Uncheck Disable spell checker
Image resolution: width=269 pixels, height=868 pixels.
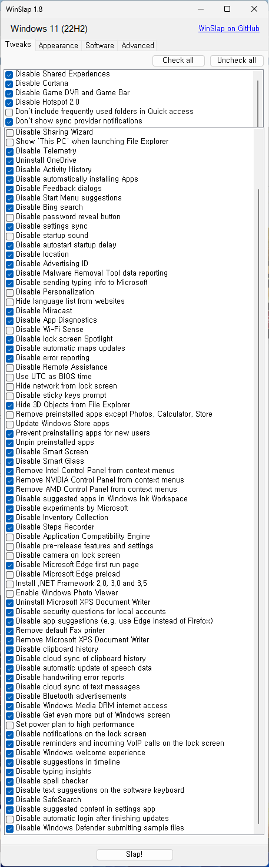[x=9, y=781]
